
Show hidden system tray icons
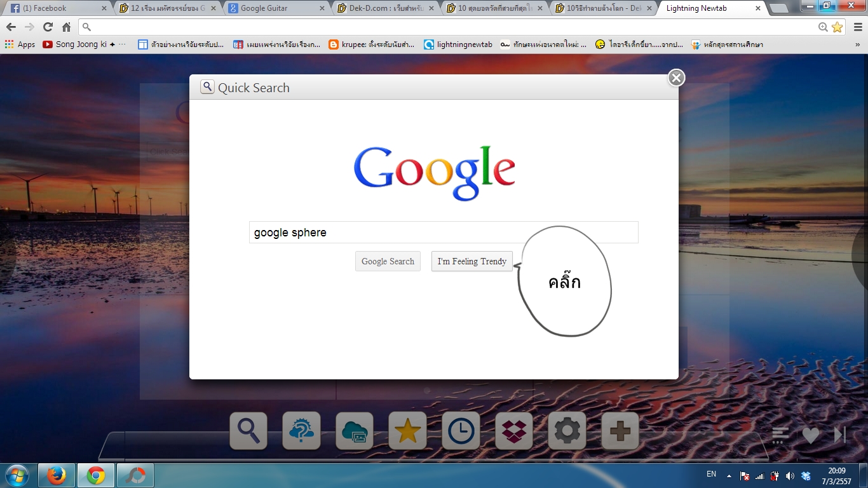(x=729, y=475)
